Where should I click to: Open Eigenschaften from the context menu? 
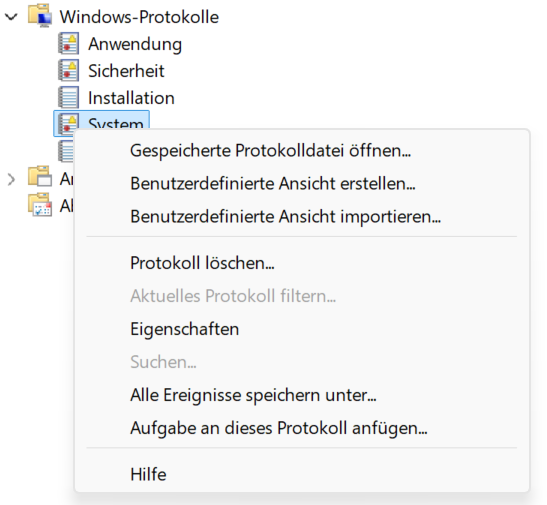pyautogui.click(x=185, y=329)
